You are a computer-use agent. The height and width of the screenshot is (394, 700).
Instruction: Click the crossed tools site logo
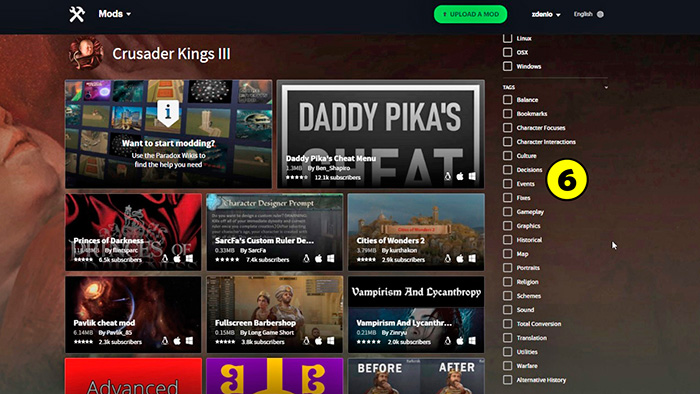[77, 14]
